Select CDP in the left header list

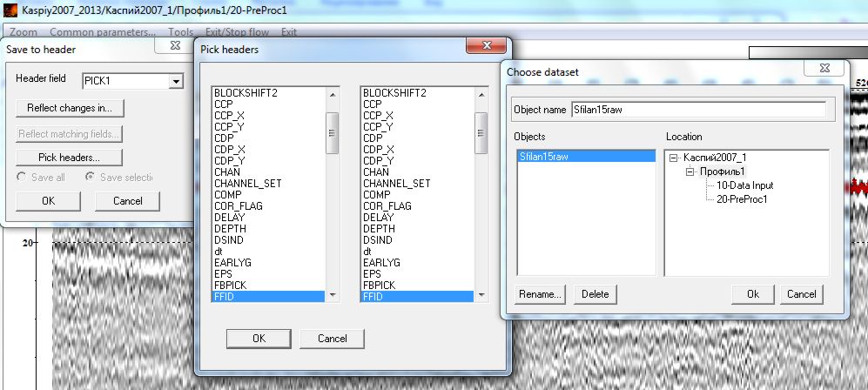point(268,138)
